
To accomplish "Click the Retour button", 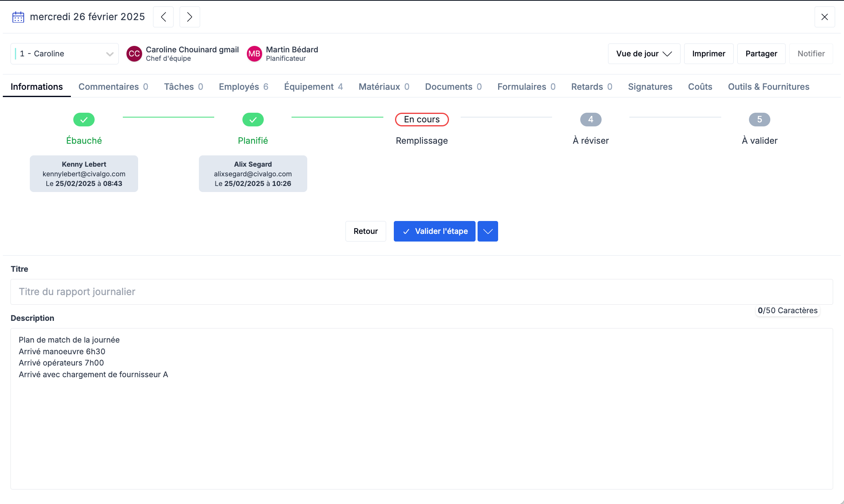I will point(365,231).
